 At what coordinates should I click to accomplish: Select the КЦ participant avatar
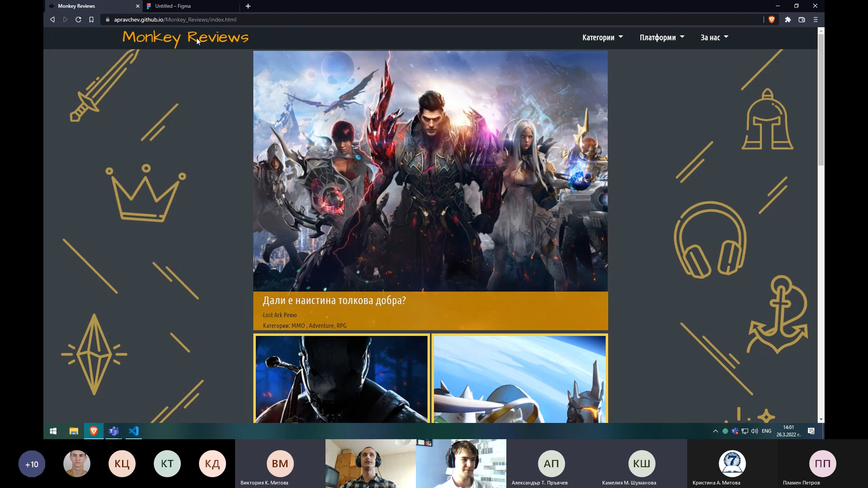(x=122, y=464)
